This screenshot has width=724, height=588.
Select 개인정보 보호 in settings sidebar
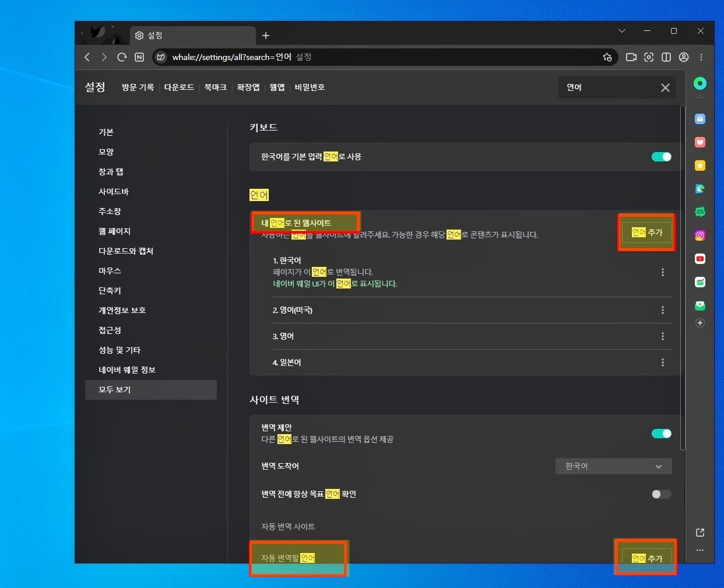pos(151,311)
